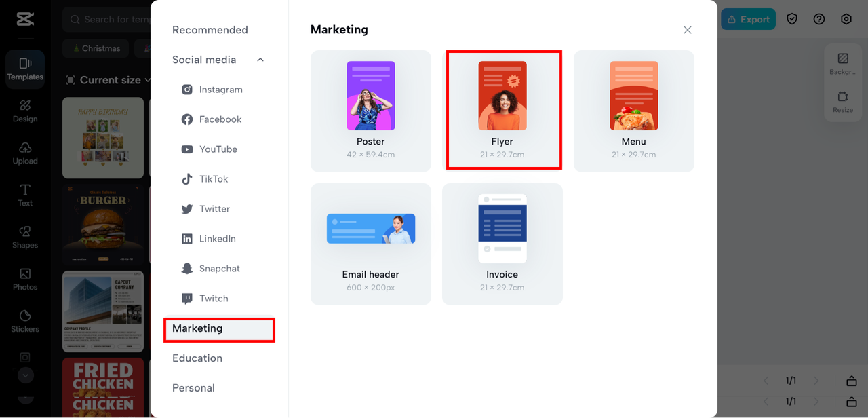The image size is (868, 418).
Task: Click the Export button
Action: point(748,20)
